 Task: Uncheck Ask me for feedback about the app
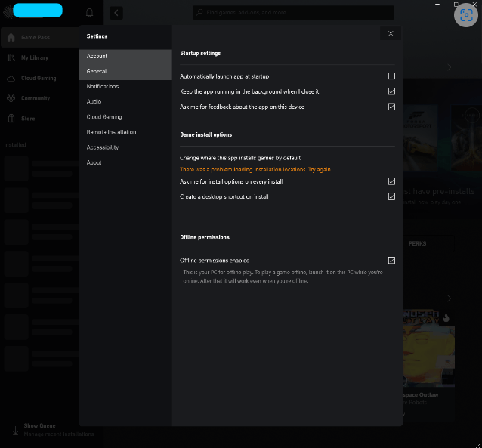[x=391, y=107]
